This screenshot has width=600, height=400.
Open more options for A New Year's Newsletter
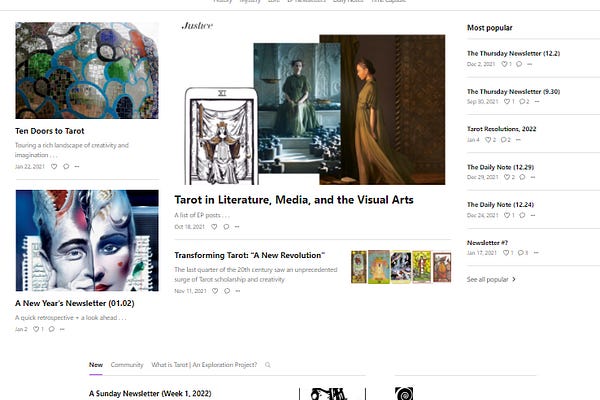62,329
